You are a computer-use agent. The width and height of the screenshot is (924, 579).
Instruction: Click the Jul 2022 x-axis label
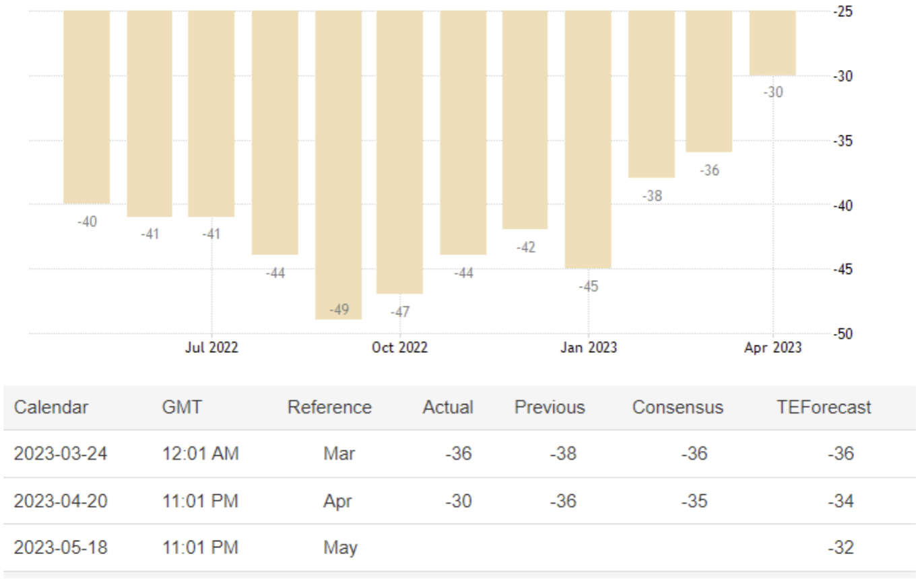[x=212, y=348]
